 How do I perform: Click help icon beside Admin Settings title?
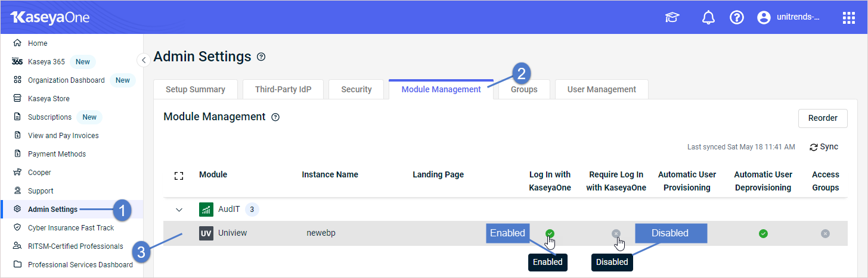click(261, 57)
